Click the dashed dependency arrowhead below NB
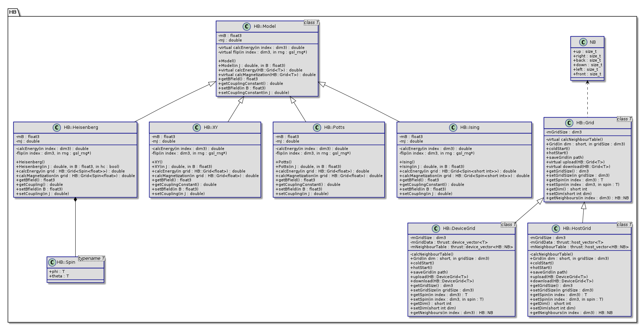The image size is (644, 326). 587,83
